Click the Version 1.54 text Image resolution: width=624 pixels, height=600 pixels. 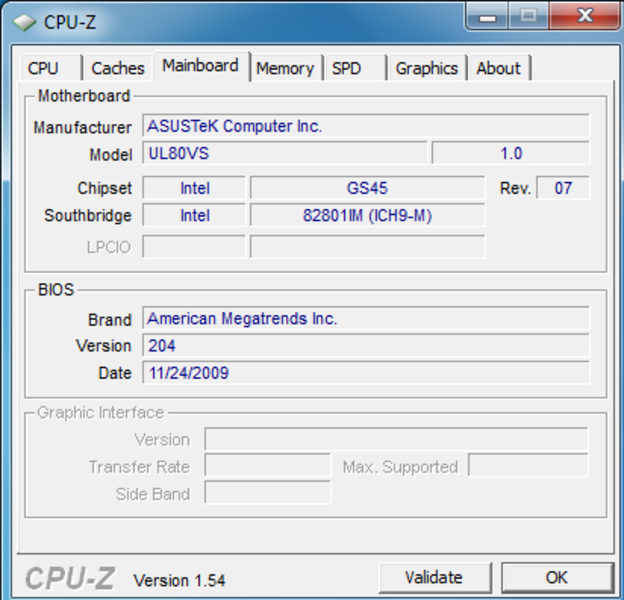(x=179, y=581)
